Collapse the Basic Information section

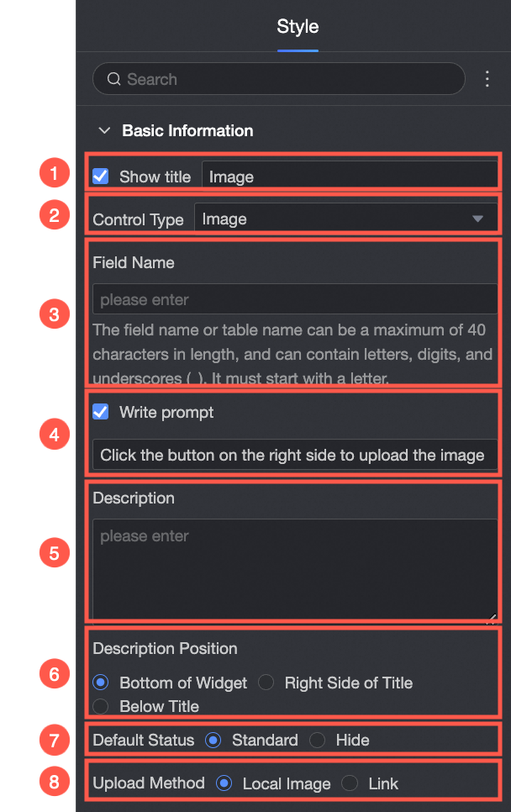coord(104,130)
